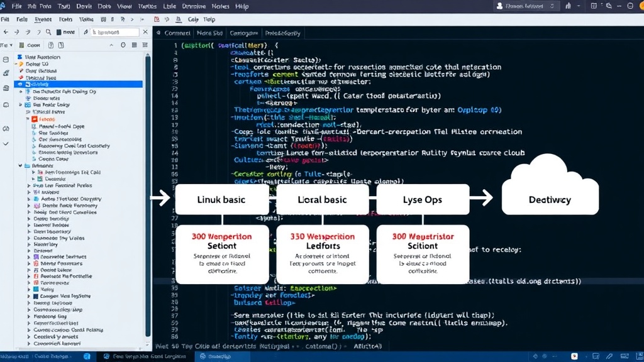The width and height of the screenshot is (644, 362).
Task: Collapse the panel with the up chevron in the tree header
Action: [x=111, y=45]
